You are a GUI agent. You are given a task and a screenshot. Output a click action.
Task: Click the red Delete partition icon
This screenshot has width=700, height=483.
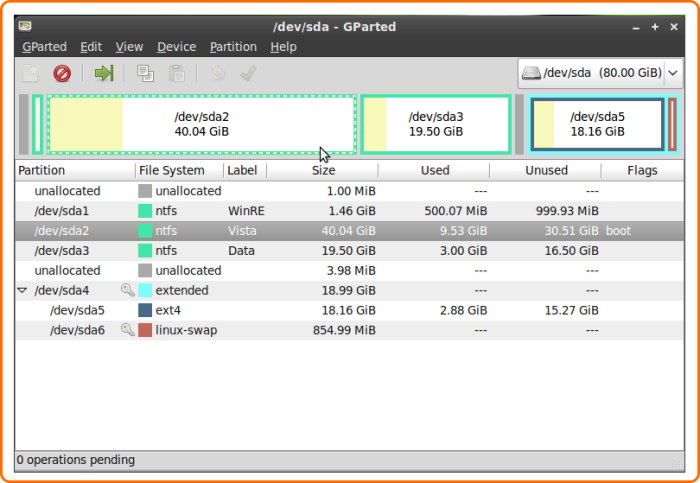click(x=62, y=73)
